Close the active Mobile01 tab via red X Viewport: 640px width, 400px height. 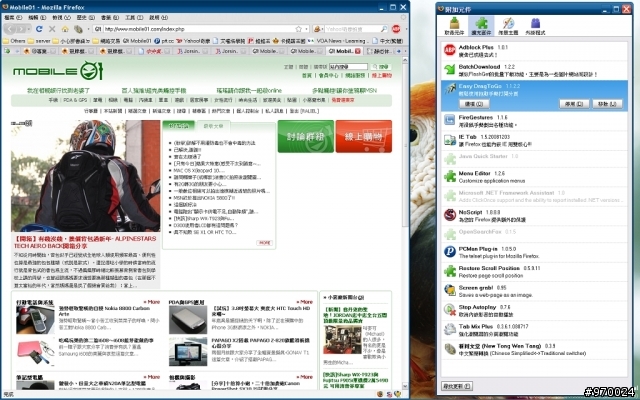358,51
